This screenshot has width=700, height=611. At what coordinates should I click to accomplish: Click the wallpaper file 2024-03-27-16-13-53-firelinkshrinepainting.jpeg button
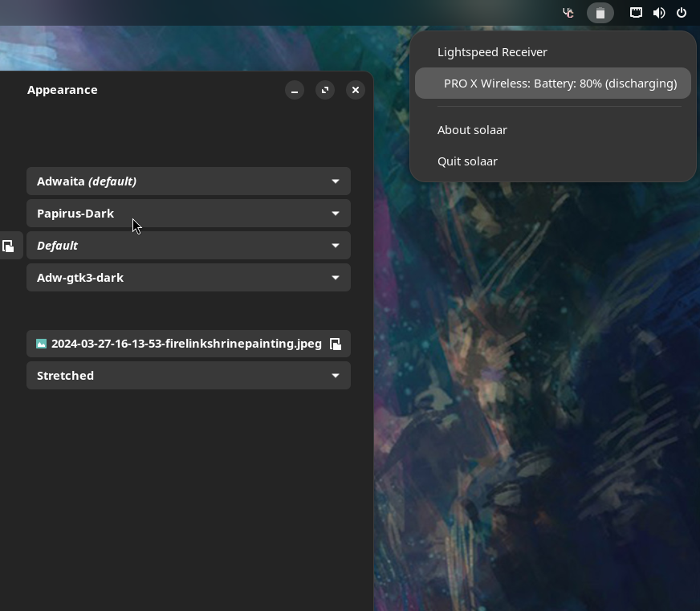189,344
